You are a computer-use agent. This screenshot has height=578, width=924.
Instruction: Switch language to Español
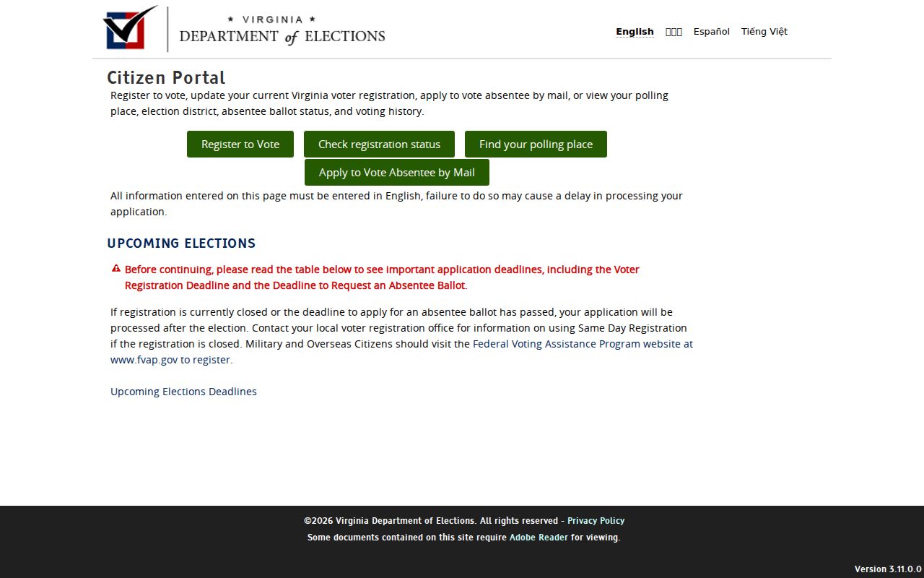[x=712, y=32]
